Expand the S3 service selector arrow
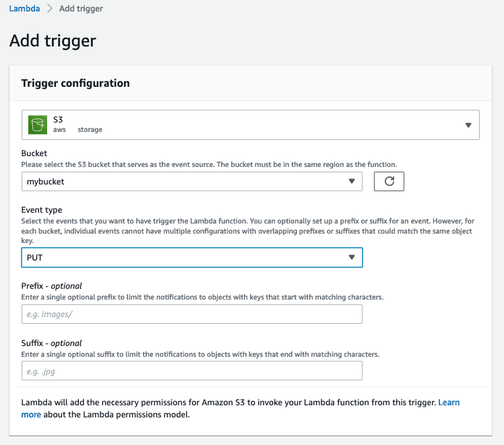Screen dimensions: 504x445 pyautogui.click(x=468, y=125)
